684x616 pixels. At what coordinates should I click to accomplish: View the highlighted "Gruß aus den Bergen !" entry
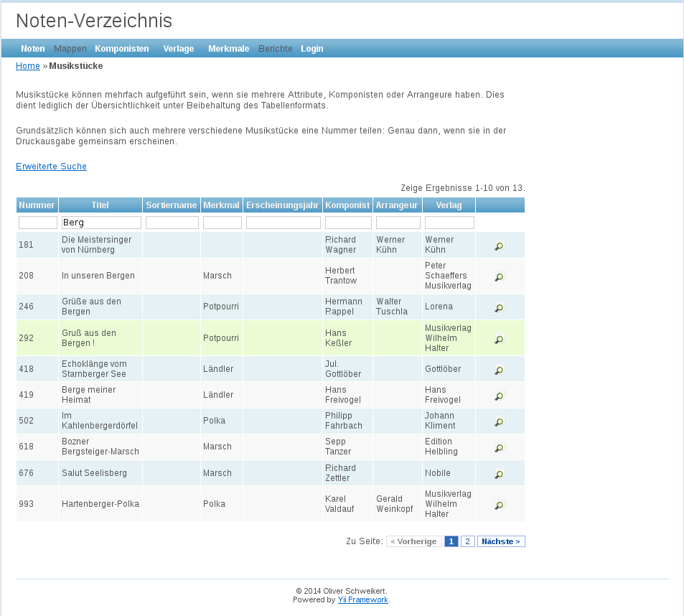[x=498, y=337]
